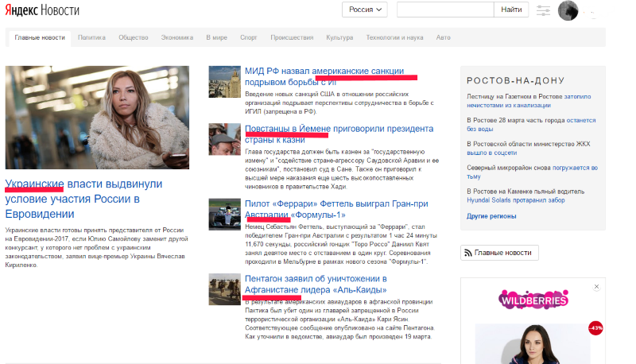Viewport: 636px width, 364px height.
Task: Click the Главные новости RSS button
Action: (499, 253)
